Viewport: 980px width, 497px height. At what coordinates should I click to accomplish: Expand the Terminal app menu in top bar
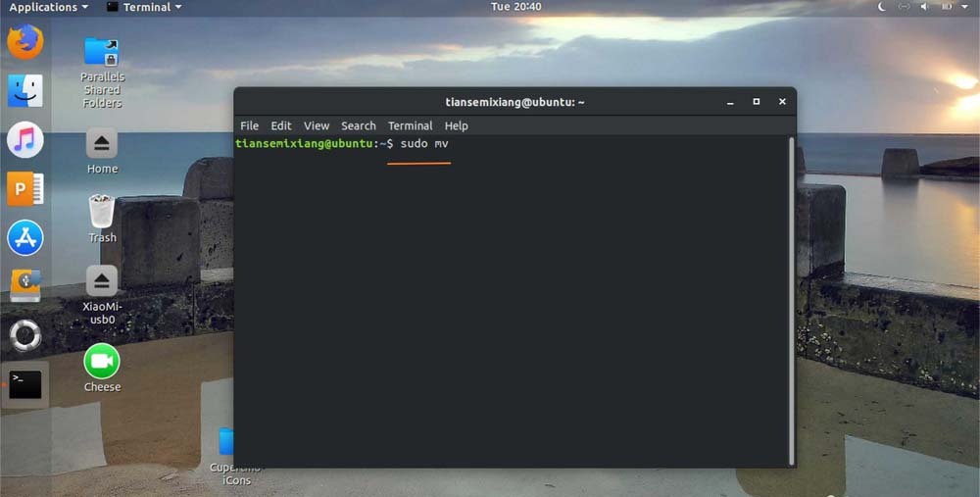click(x=143, y=7)
